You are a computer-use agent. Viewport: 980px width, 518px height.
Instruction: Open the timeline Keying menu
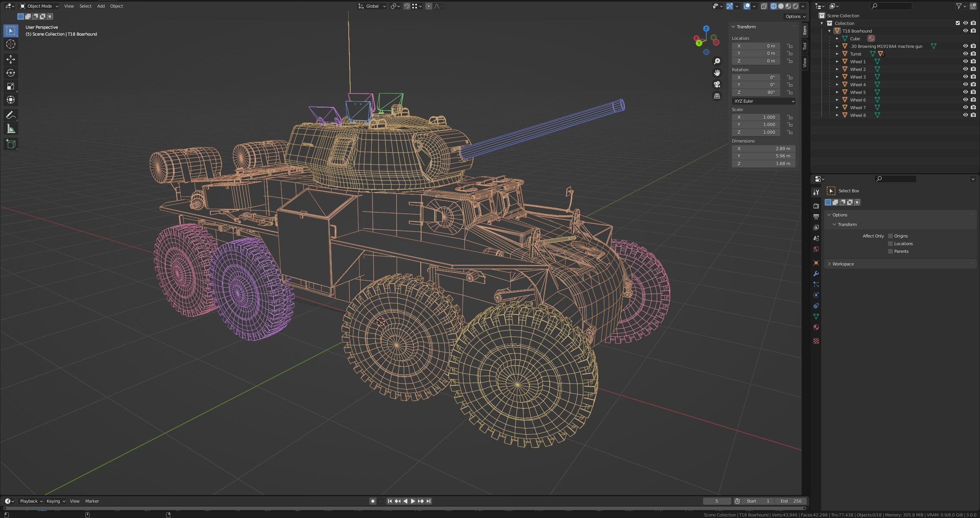(56, 501)
